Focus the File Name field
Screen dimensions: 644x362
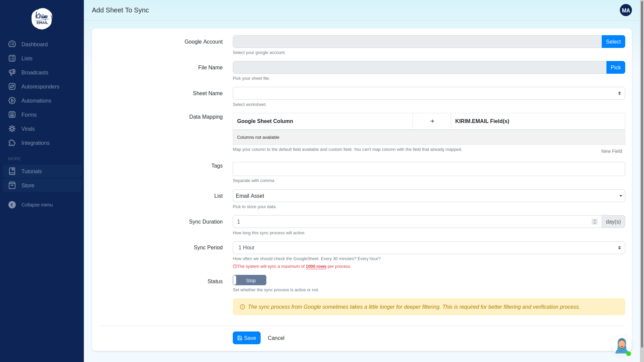point(419,67)
